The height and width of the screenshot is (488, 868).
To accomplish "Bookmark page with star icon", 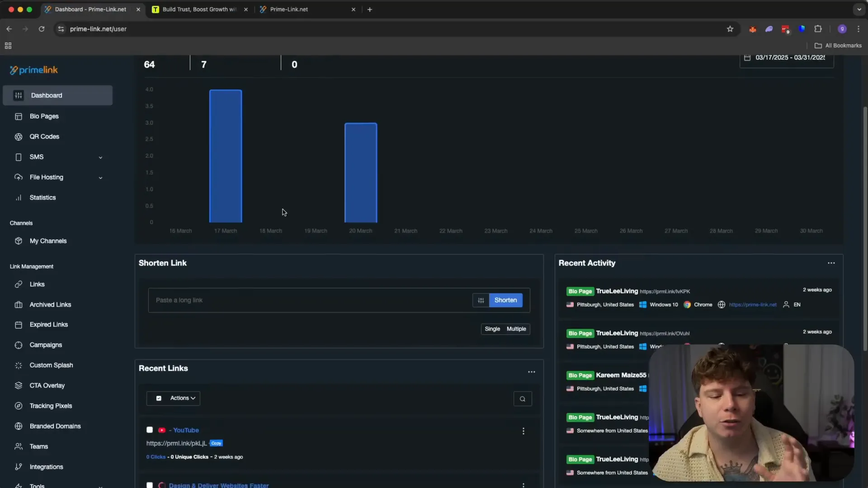I will [x=730, y=29].
